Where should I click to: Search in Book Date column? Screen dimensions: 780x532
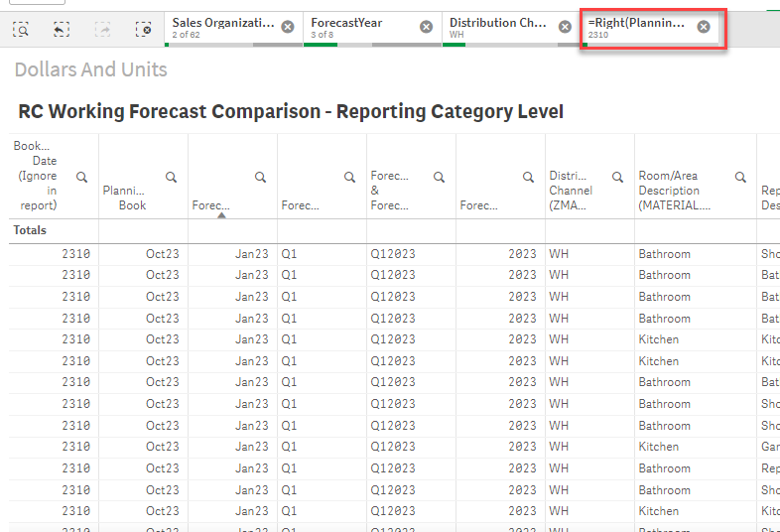pos(82,177)
